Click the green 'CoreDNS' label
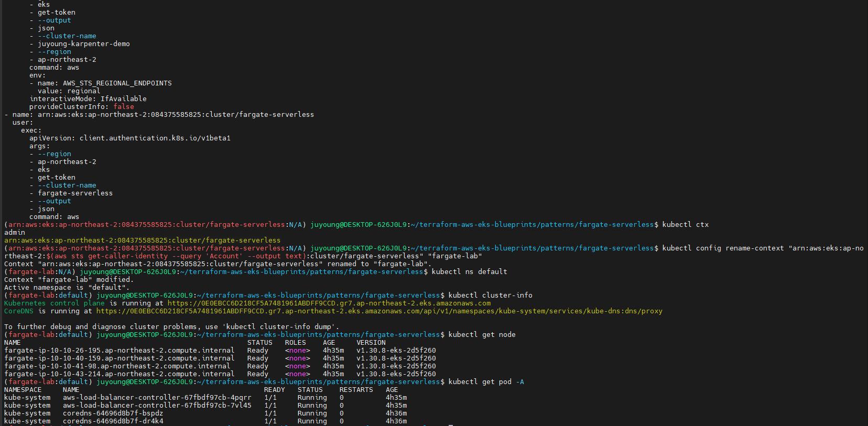 [x=19, y=311]
